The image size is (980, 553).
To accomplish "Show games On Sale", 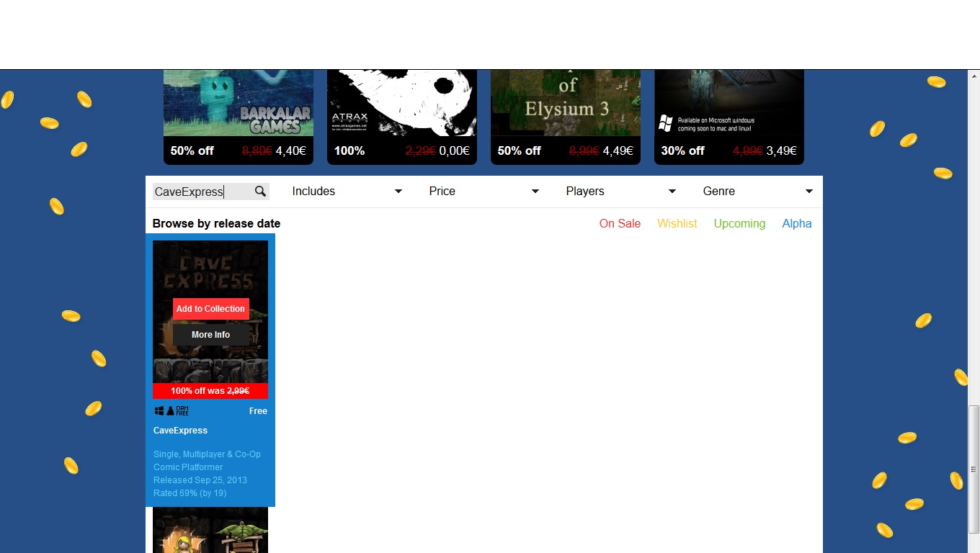I will coord(620,223).
